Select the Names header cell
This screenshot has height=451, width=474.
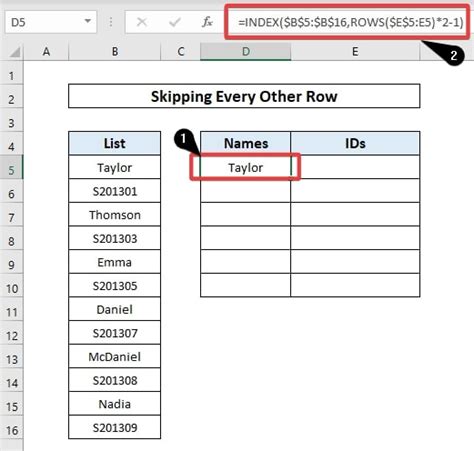pos(246,144)
